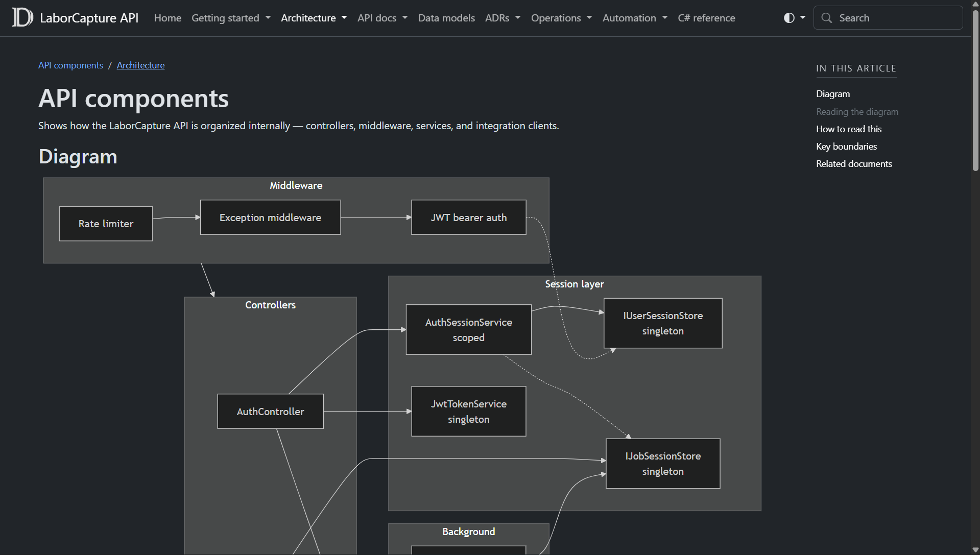The width and height of the screenshot is (980, 555).
Task: Click the AuthController diagram node
Action: coord(270,412)
